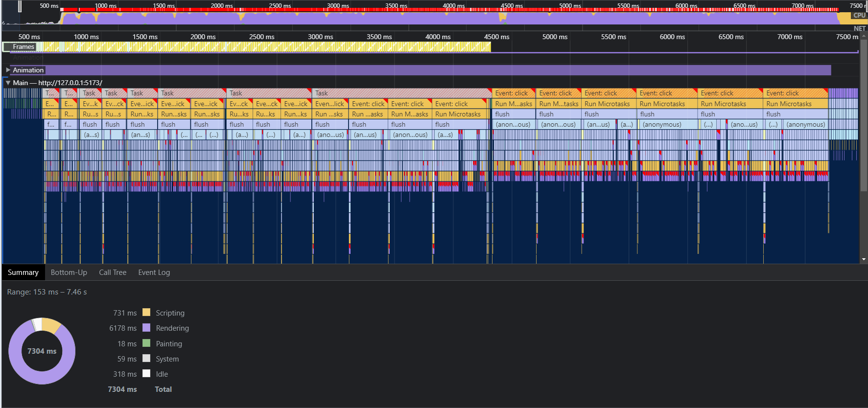Screen dimensions: 868x408
Task: Select the Frames track label
Action: (23, 47)
